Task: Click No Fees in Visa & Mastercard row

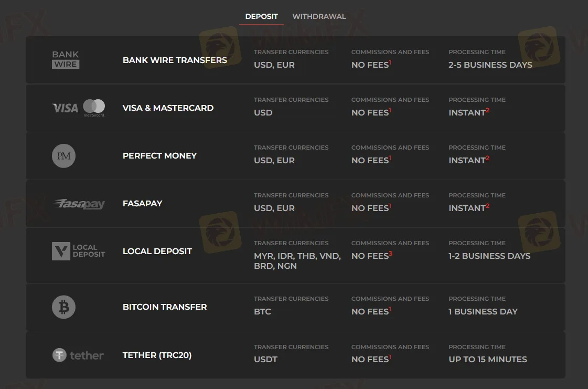Action: click(x=371, y=112)
